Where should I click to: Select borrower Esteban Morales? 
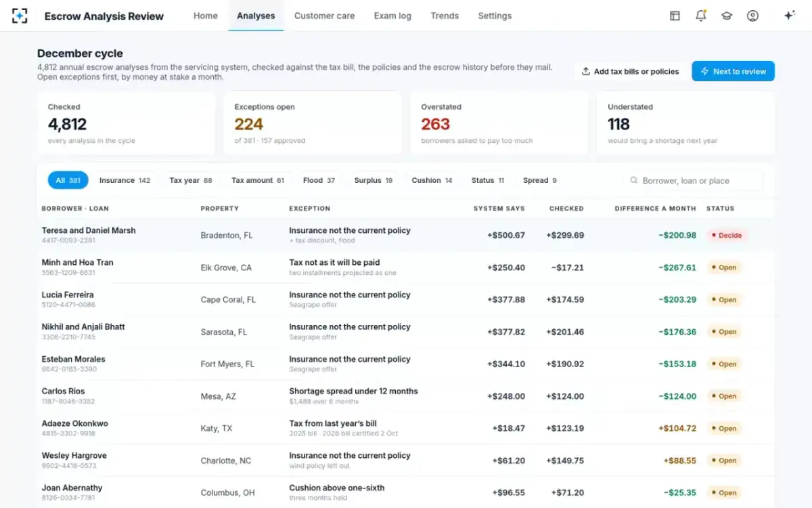click(x=74, y=359)
